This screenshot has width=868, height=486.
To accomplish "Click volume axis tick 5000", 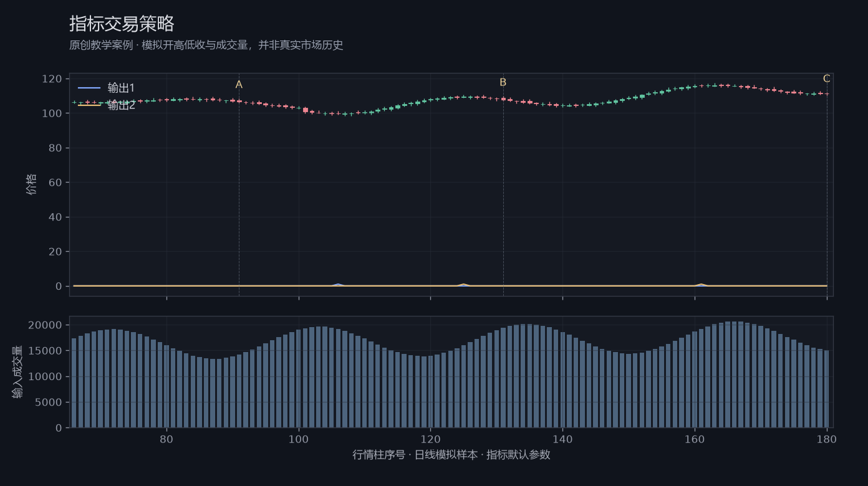I will point(49,403).
